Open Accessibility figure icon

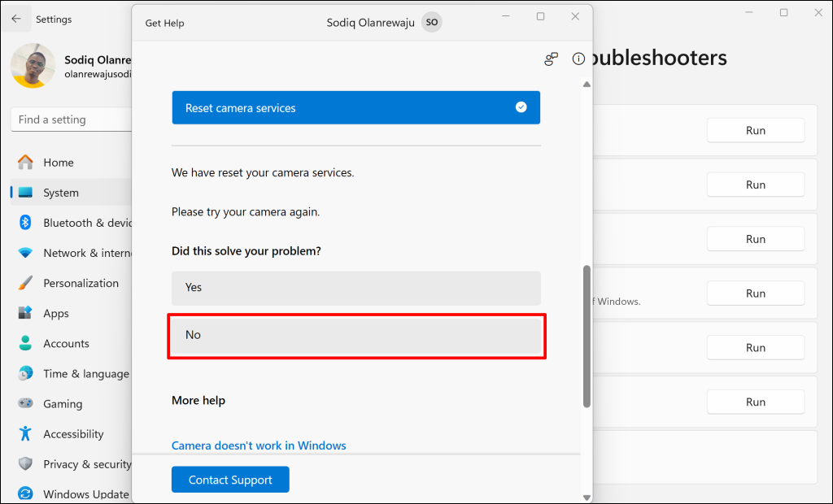click(25, 433)
